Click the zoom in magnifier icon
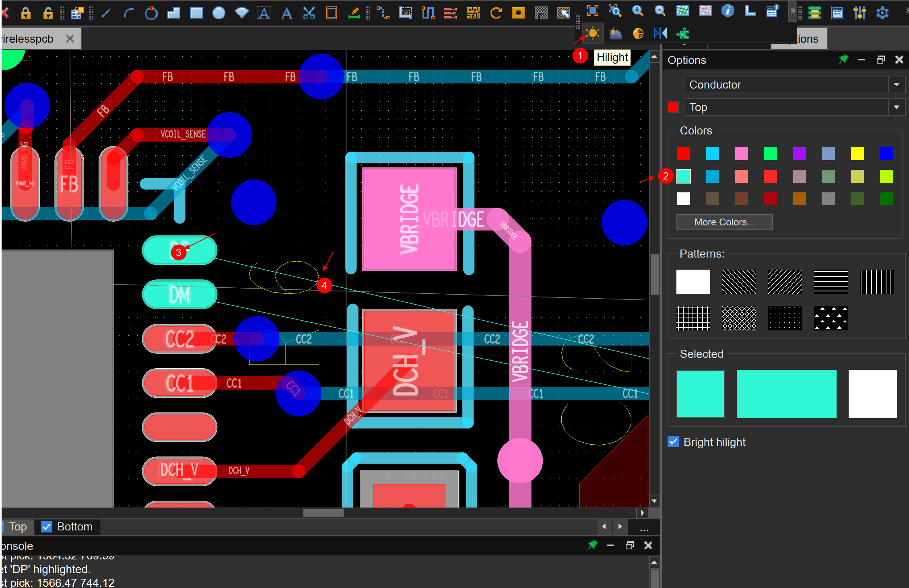The width and height of the screenshot is (909, 588). (637, 11)
